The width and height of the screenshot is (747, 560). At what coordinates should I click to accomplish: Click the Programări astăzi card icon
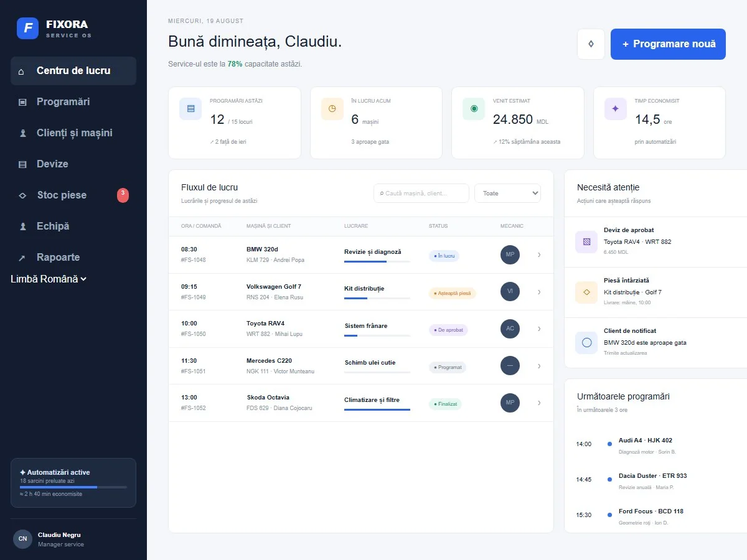pyautogui.click(x=190, y=108)
